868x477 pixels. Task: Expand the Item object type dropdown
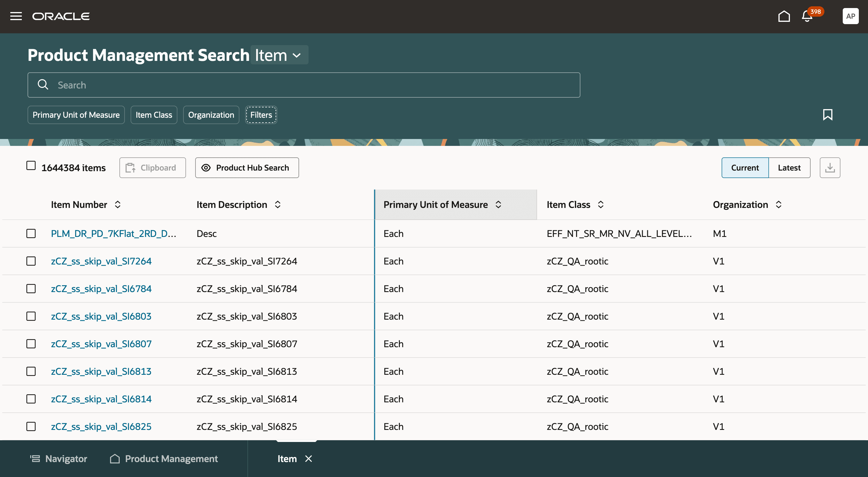(279, 55)
